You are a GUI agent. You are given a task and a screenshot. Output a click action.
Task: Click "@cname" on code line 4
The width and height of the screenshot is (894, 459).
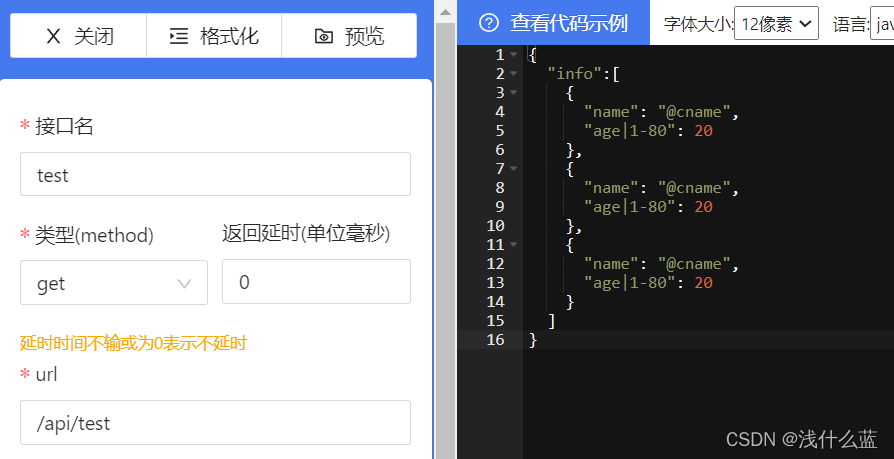click(x=694, y=112)
